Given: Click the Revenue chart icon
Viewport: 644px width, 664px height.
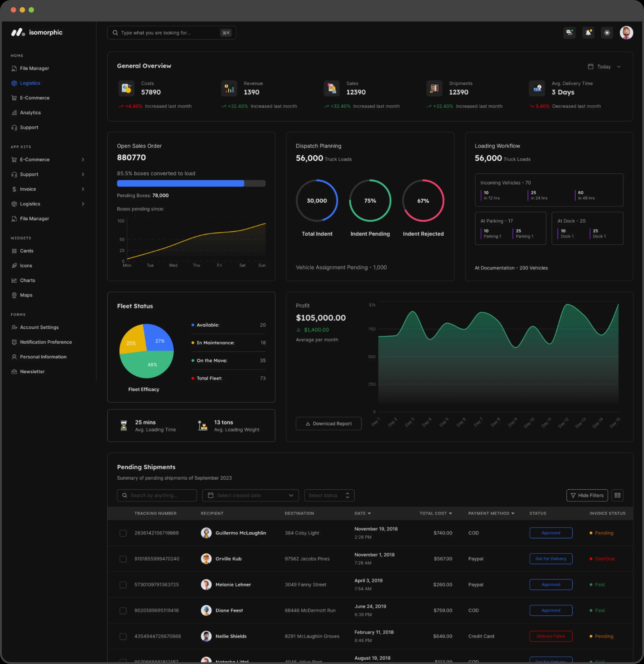Looking at the screenshot, I should [x=229, y=88].
